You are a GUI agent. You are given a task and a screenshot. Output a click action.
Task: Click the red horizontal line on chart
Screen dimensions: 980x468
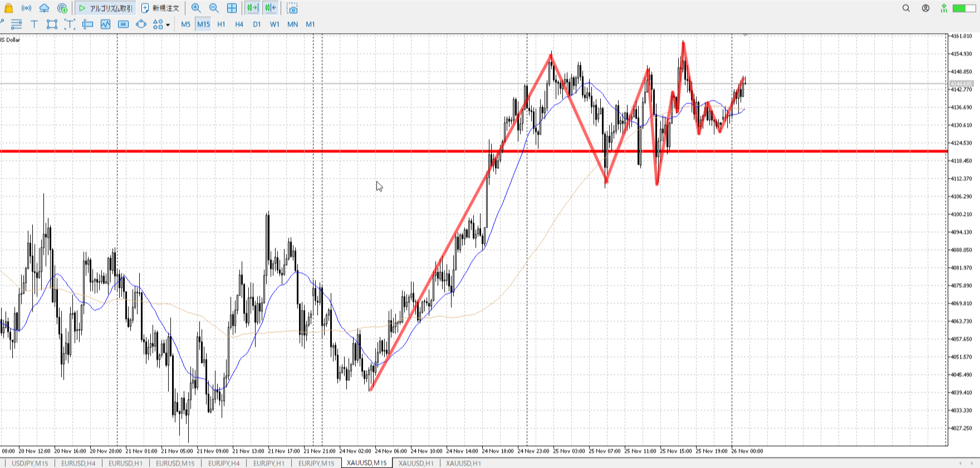point(278,151)
